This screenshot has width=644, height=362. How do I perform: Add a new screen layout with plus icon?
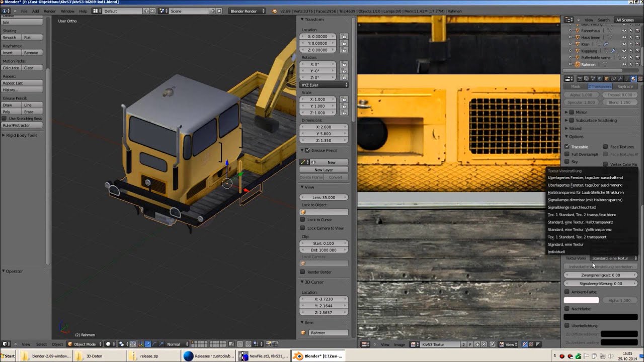(x=146, y=11)
